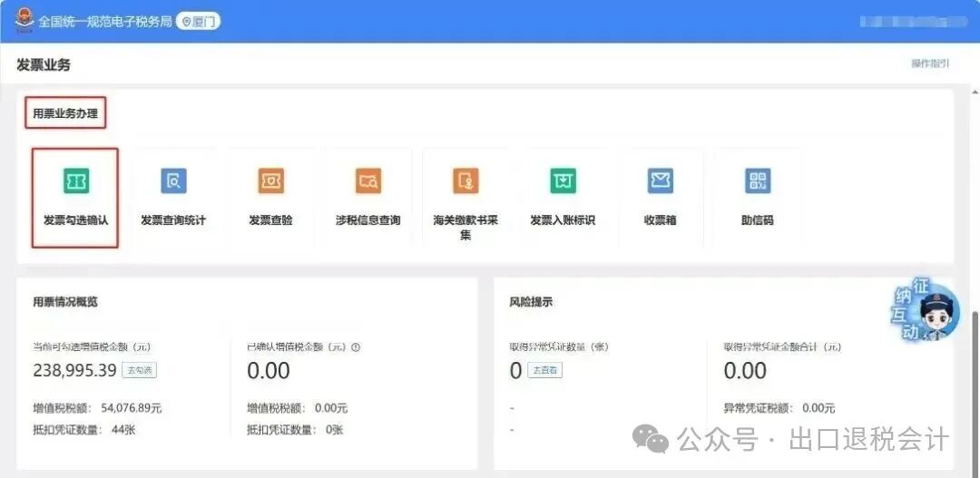Click the 全国统一规范电子税务局 site title

pyautogui.click(x=104, y=21)
